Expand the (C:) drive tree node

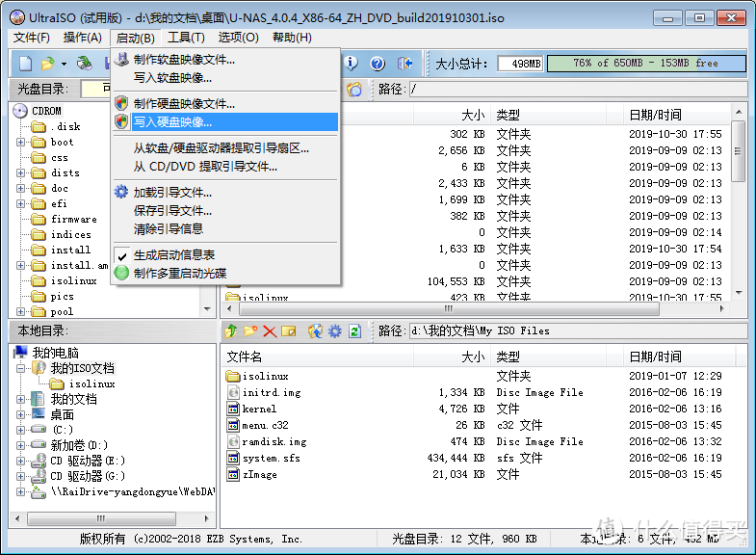20,430
